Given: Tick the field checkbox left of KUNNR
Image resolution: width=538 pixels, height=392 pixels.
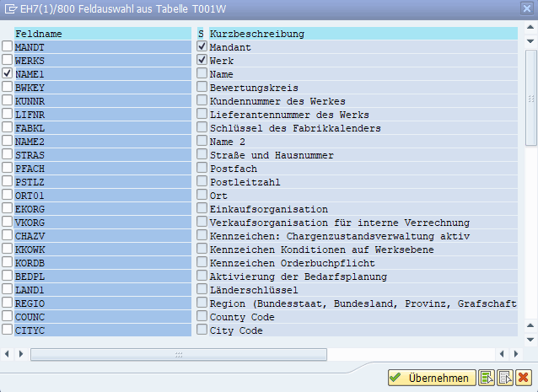Looking at the screenshot, I should [8, 100].
